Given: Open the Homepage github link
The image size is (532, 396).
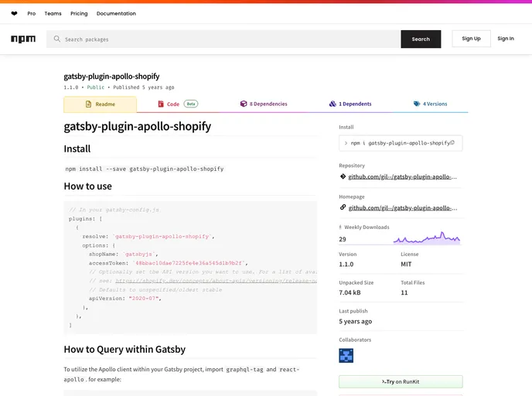Looking at the screenshot, I should coord(402,208).
